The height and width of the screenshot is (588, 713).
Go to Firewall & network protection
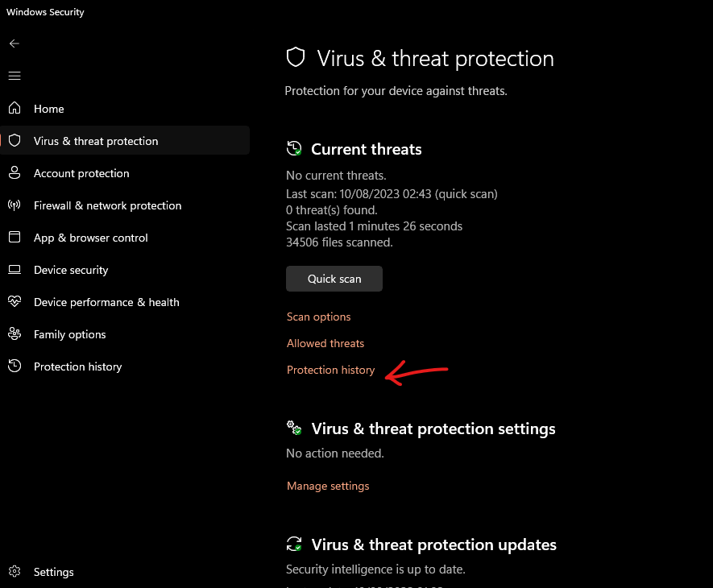click(x=107, y=205)
